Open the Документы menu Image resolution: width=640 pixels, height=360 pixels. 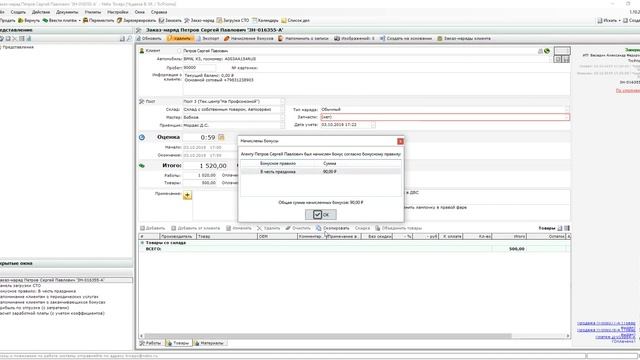point(67,12)
